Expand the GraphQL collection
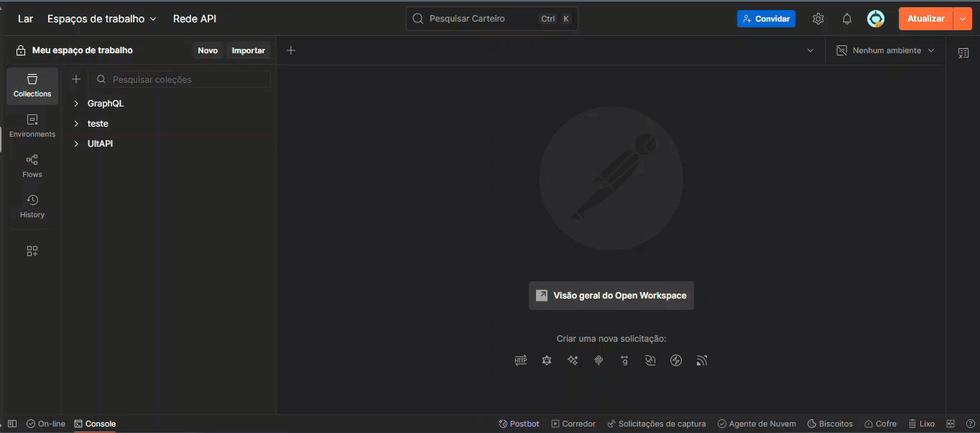The height and width of the screenshot is (433, 980). (x=76, y=104)
